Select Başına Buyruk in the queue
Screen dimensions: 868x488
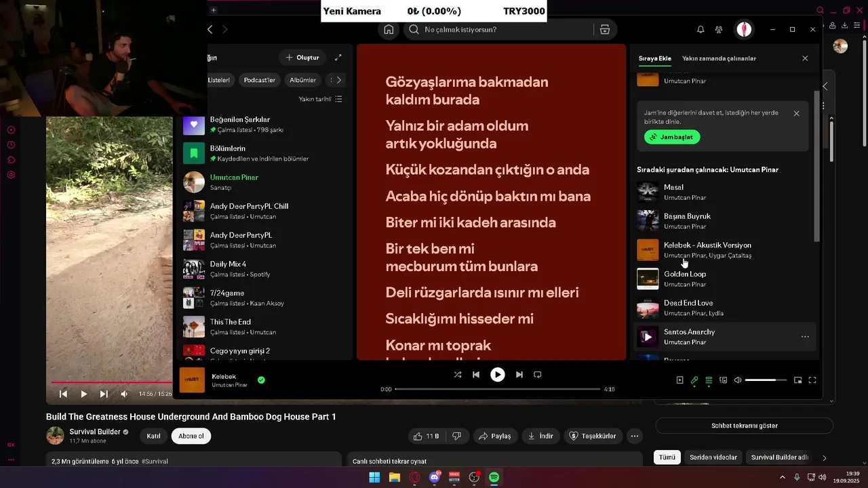click(x=724, y=221)
